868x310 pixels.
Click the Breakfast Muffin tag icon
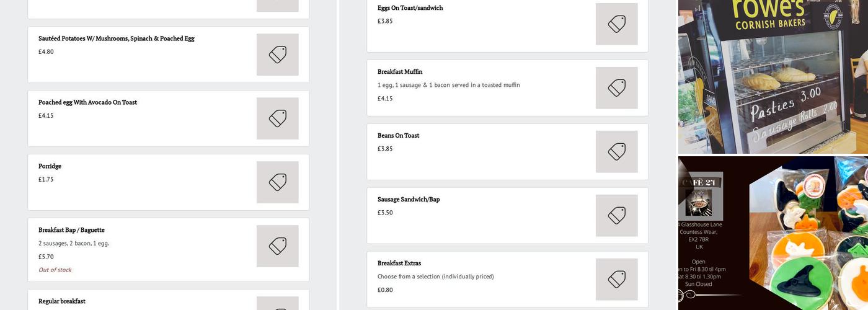[x=616, y=88]
